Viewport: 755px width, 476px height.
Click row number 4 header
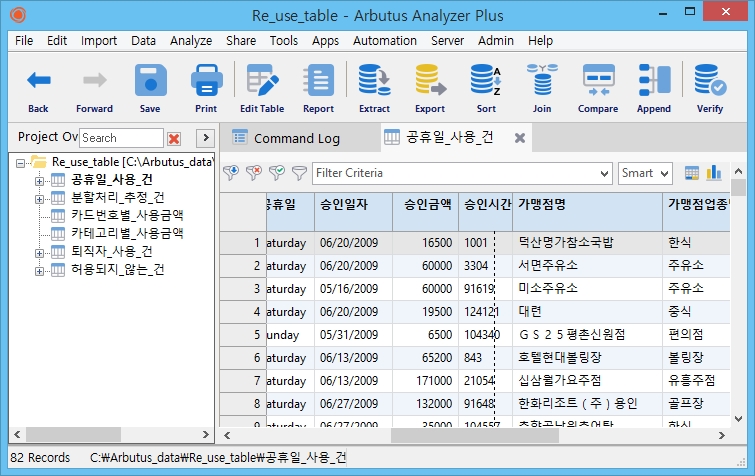(243, 312)
